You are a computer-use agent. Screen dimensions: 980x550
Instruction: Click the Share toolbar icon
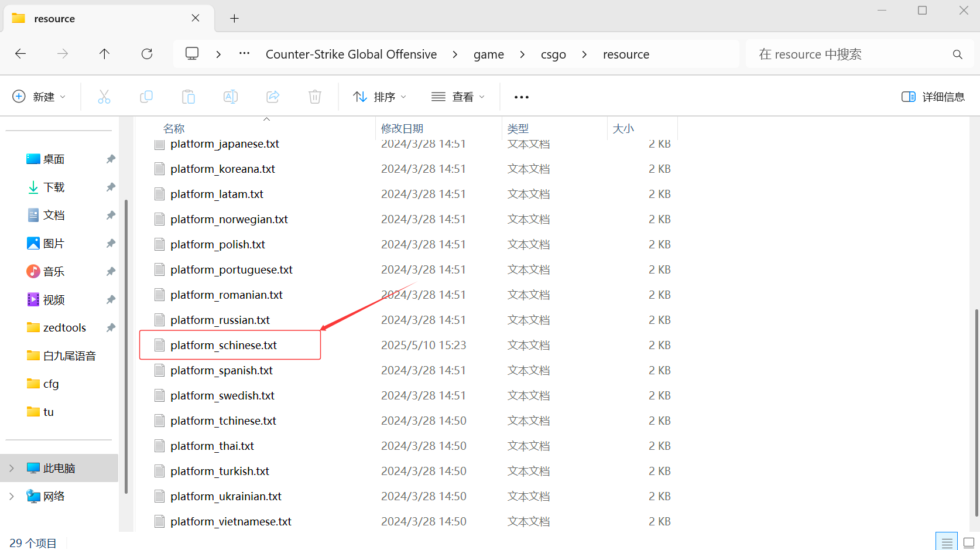tap(273, 97)
